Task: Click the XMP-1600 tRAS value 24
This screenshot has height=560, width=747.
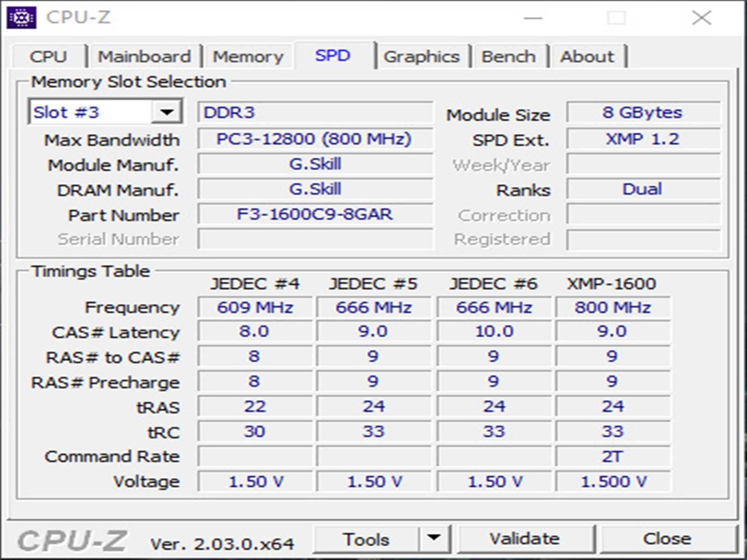Action: 613,406
